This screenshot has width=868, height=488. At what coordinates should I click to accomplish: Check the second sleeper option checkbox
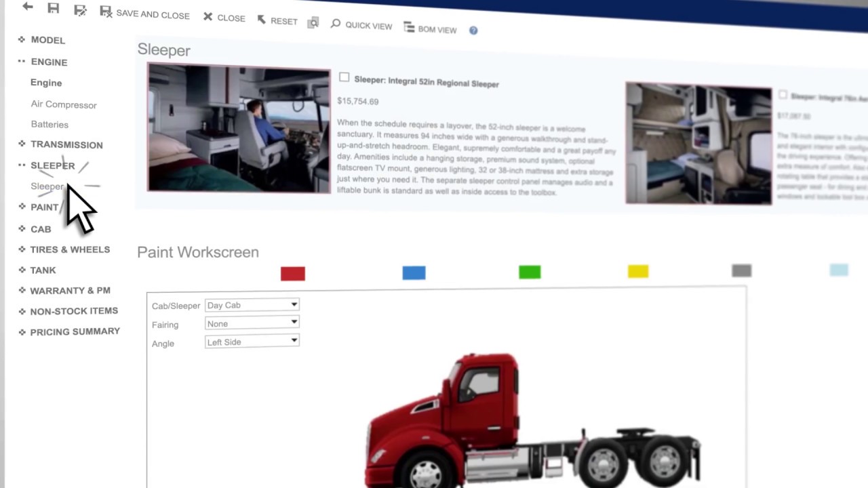tap(783, 96)
